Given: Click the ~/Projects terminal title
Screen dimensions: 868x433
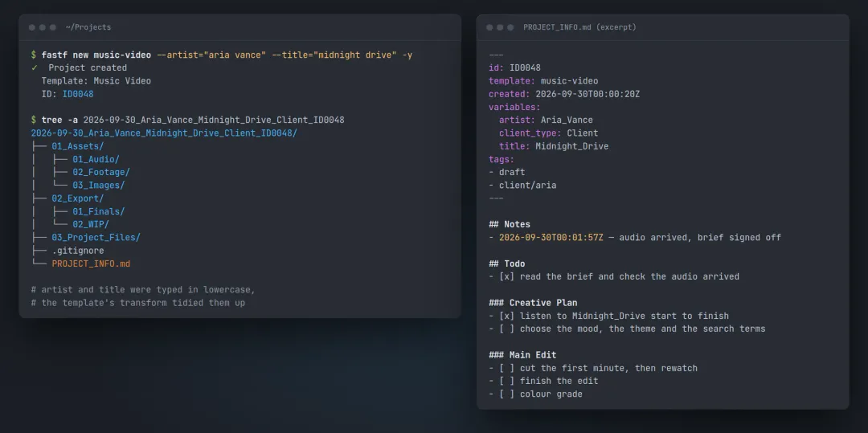Looking at the screenshot, I should coord(88,27).
